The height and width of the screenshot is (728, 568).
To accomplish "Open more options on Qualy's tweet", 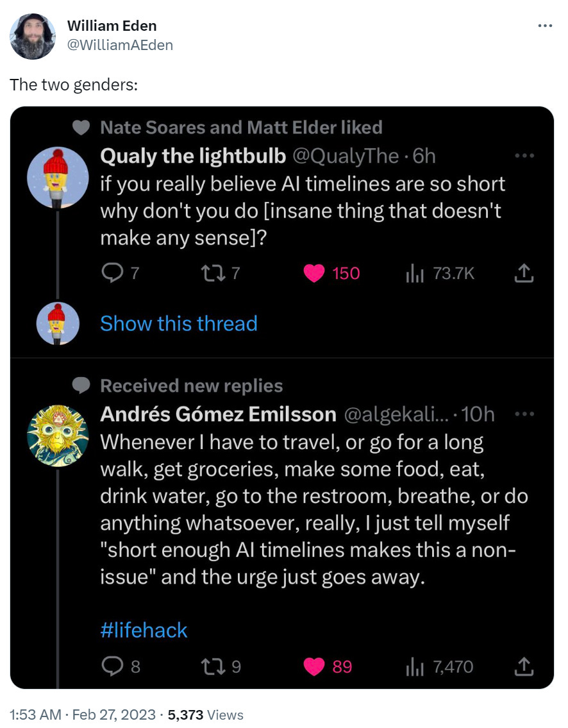I will [x=524, y=156].
